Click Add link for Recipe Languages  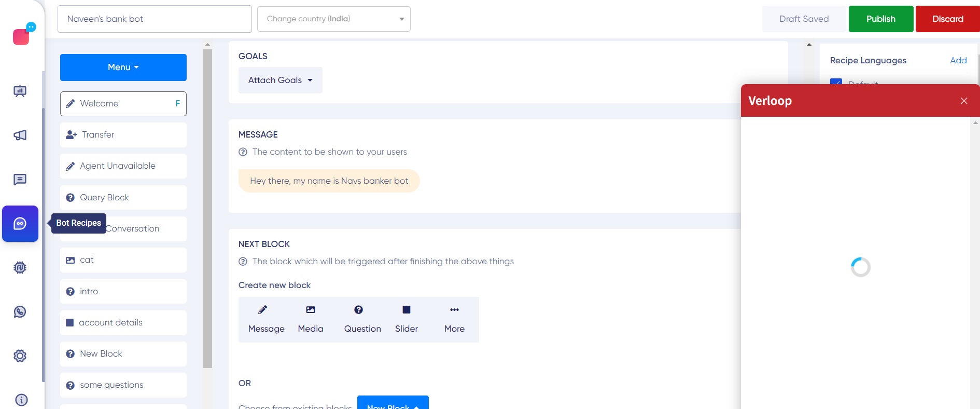(958, 61)
